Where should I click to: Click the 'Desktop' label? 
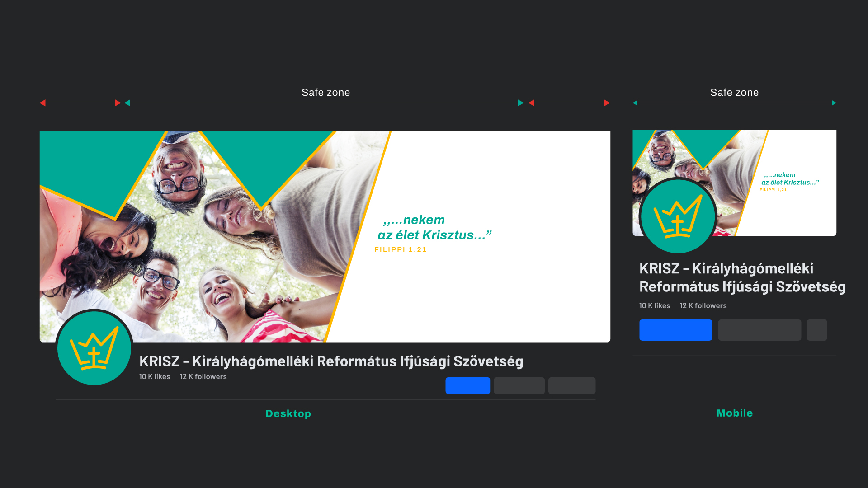tap(288, 413)
